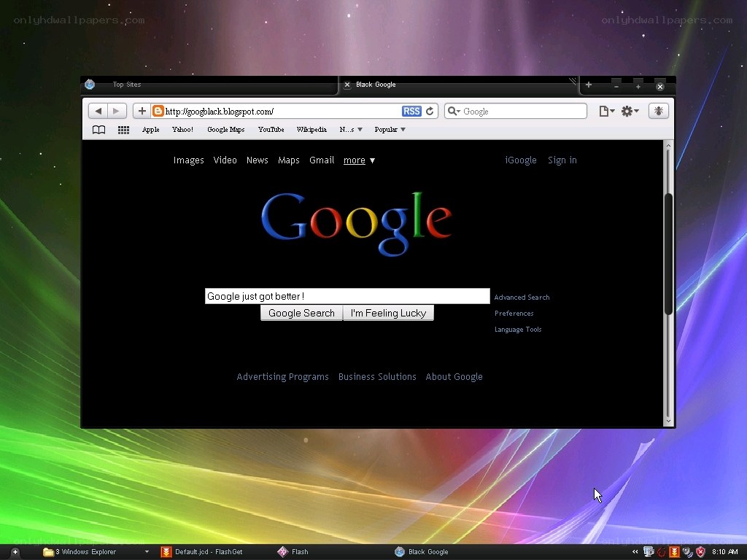Click the RSS feed badge

(x=411, y=111)
